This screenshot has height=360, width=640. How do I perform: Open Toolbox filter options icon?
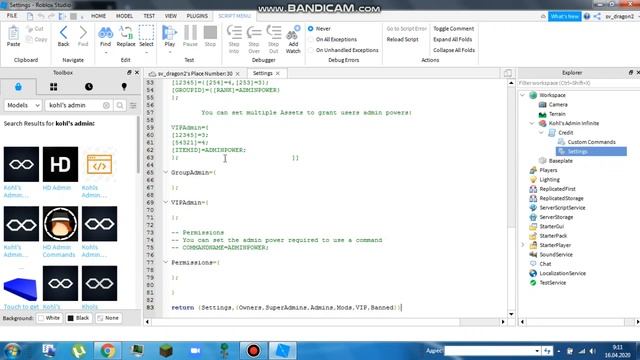coord(133,105)
